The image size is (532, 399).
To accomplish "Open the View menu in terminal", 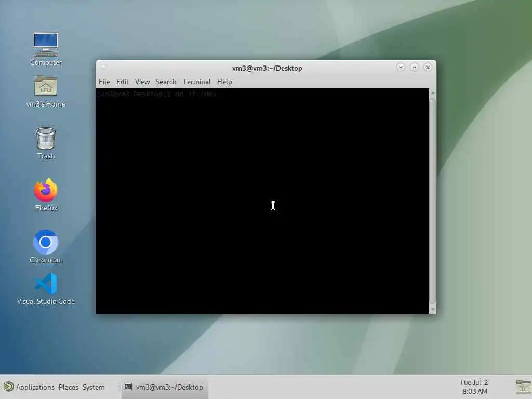I will 142,82.
